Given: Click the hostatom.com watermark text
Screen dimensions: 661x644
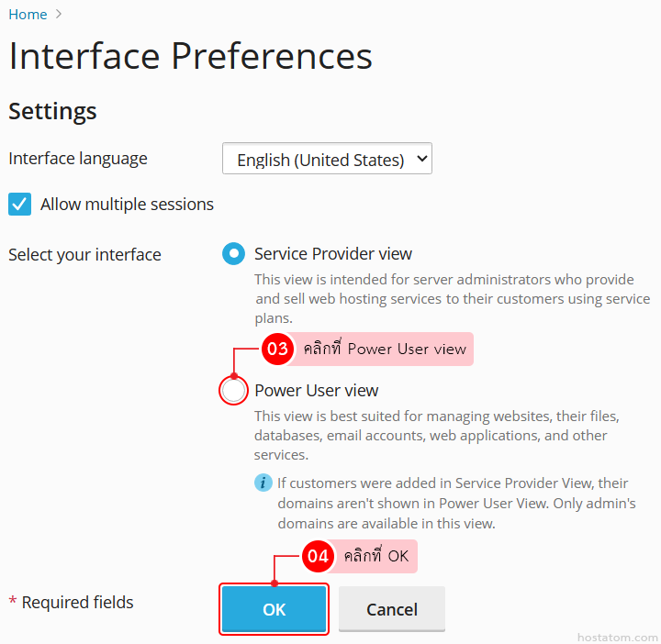Looking at the screenshot, I should (617, 637).
